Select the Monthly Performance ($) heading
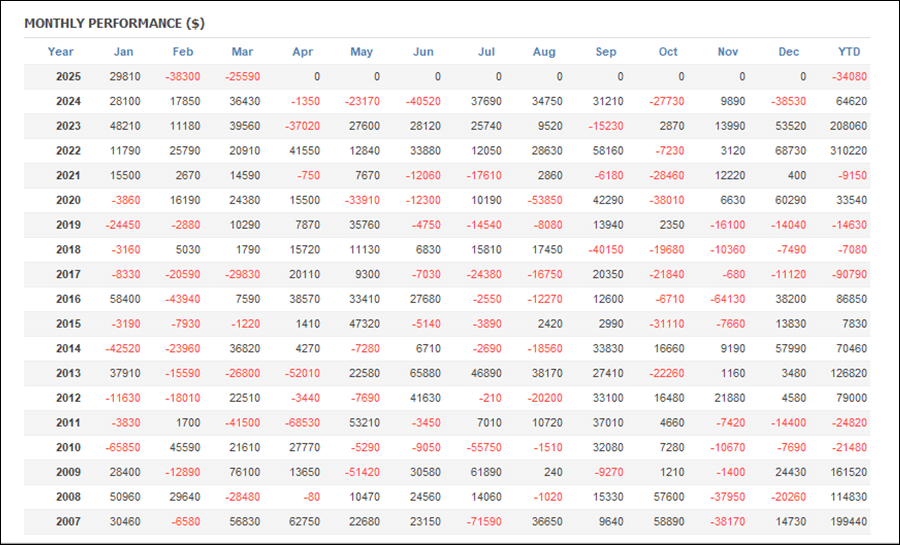The width and height of the screenshot is (900, 545). pyautogui.click(x=114, y=24)
